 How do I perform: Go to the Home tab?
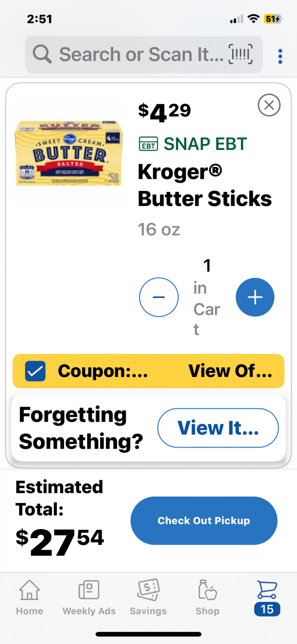pos(30,597)
